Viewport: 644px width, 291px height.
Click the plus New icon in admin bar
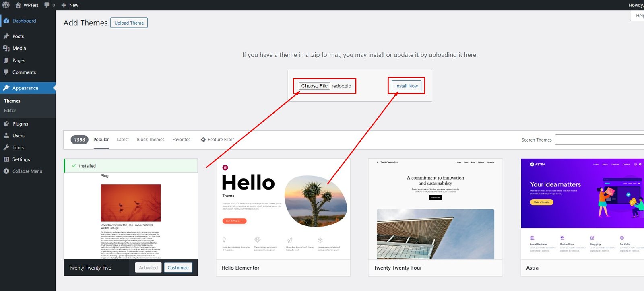coord(64,5)
